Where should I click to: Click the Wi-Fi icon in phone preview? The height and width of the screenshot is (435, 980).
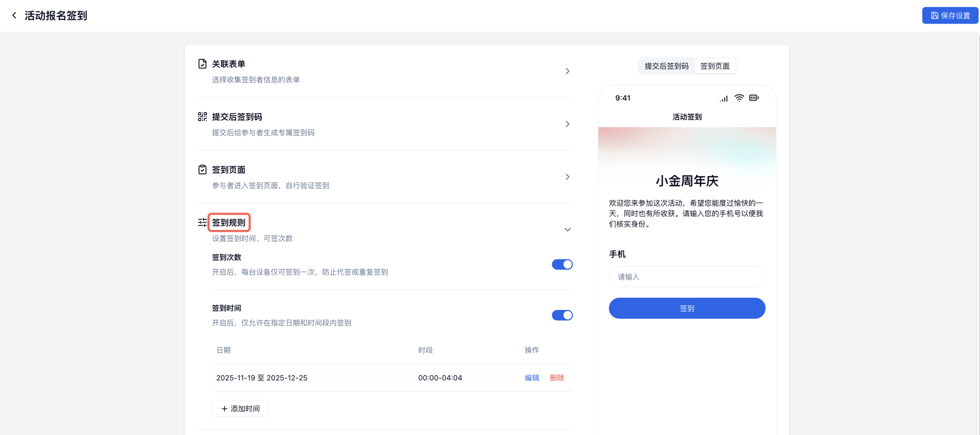tap(739, 98)
